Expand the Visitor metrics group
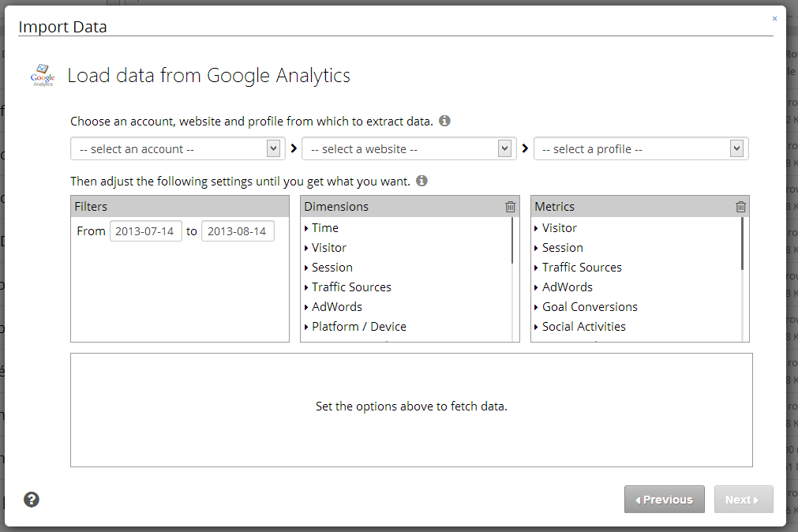 click(555, 228)
